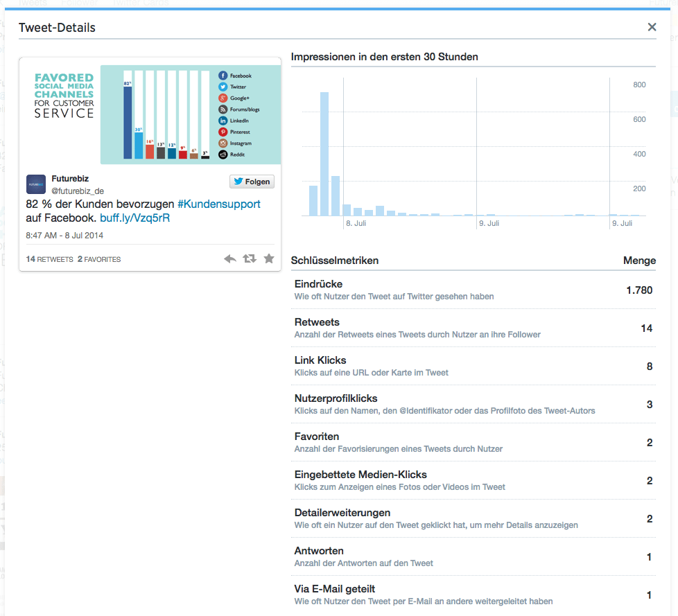The image size is (678, 616).
Task: Click the reply arrow icon on tweet
Action: point(230,259)
